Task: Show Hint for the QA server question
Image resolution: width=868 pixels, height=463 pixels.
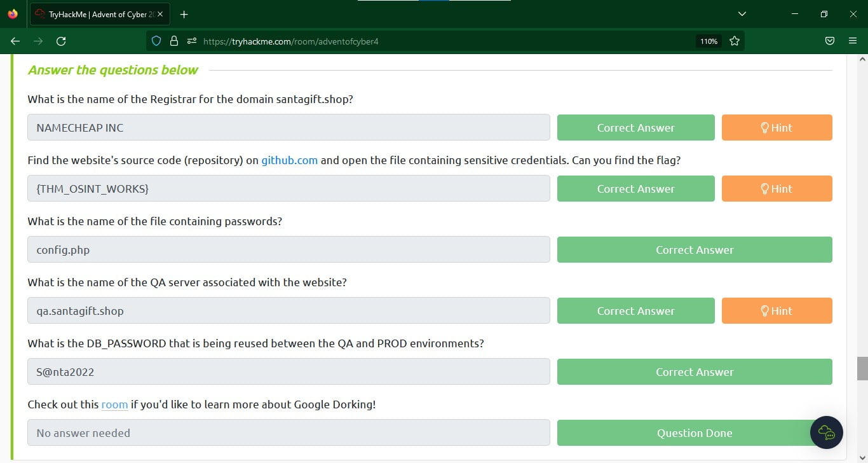Action: [776, 310]
